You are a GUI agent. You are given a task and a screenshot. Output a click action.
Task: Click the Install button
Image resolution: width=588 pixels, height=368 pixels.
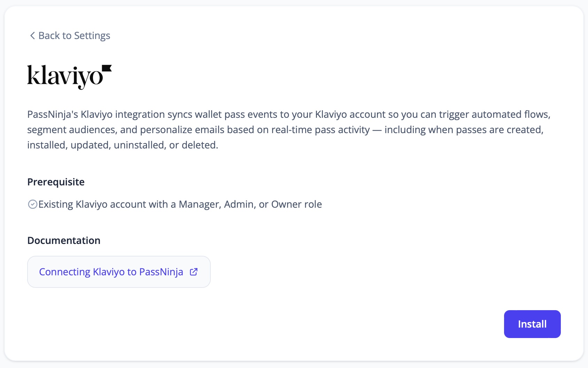[532, 324]
